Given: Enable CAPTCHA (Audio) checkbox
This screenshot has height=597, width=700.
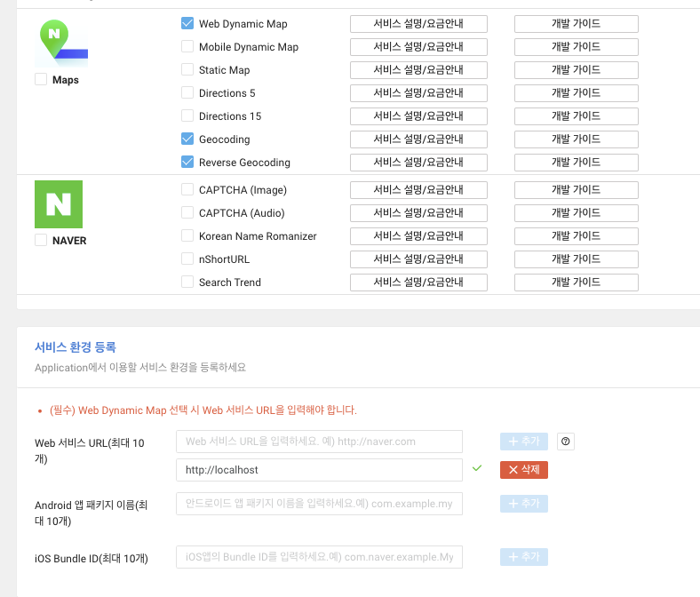Looking at the screenshot, I should 187,212.
